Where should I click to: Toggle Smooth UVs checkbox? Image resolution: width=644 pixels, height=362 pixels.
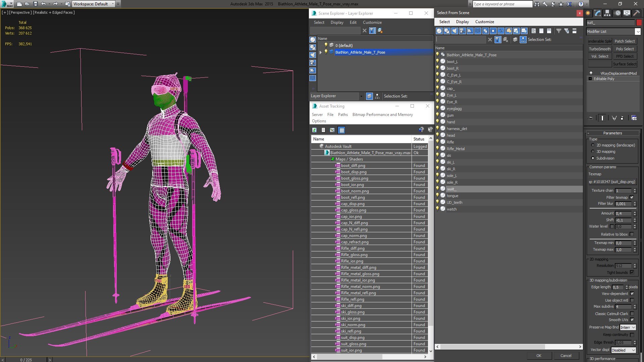point(632,320)
